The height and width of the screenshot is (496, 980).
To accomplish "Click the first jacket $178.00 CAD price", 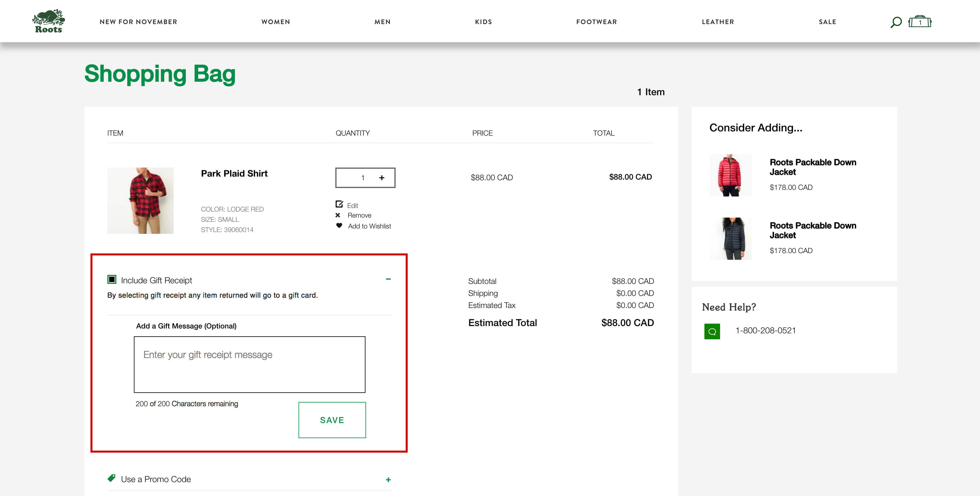I will (791, 187).
